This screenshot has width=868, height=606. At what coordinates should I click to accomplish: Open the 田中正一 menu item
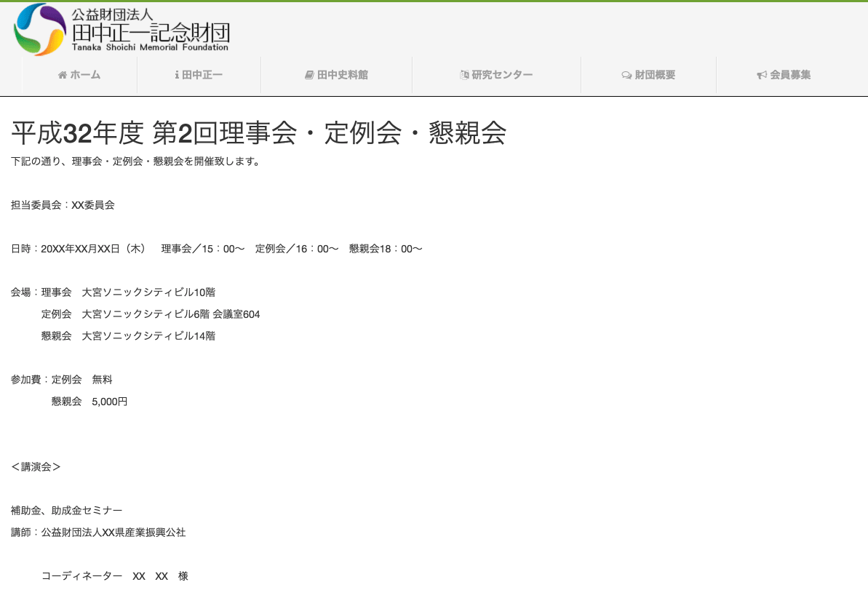199,75
